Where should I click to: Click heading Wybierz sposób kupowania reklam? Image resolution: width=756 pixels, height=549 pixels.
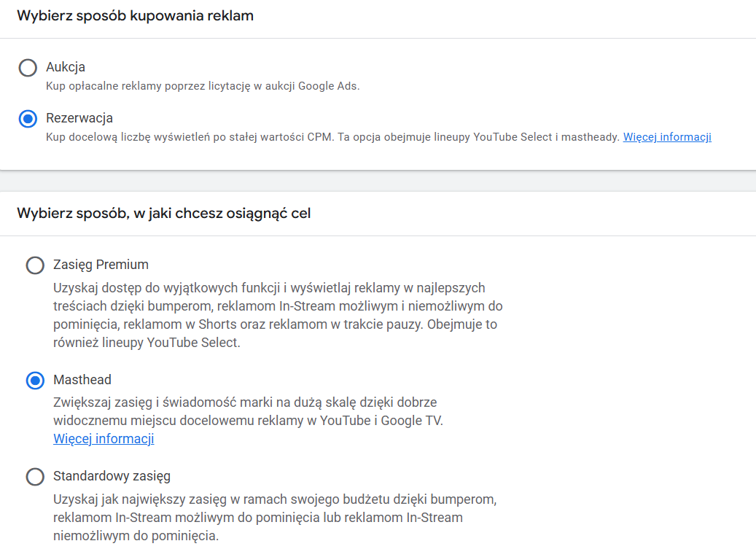[135, 16]
